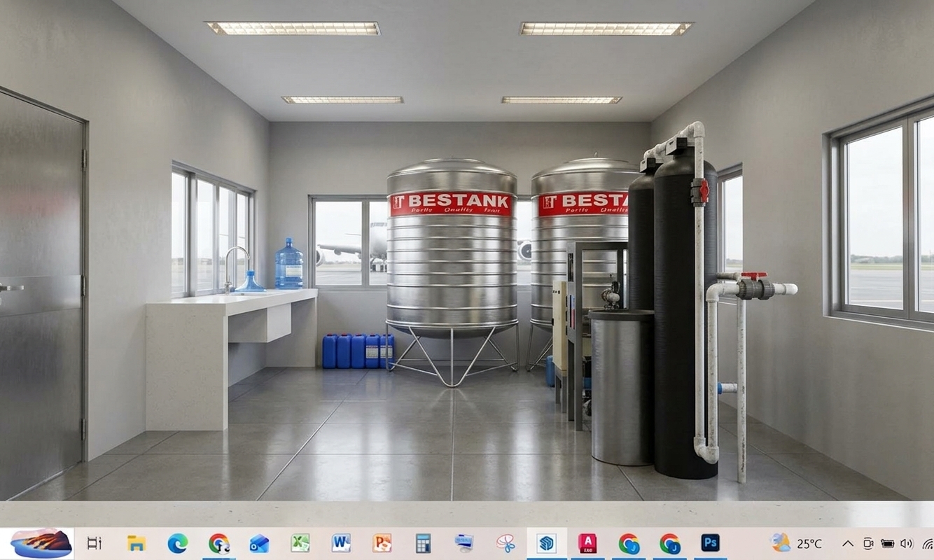Open the weather widget showing 25°C
This screenshot has height=560, width=934.
point(796,543)
